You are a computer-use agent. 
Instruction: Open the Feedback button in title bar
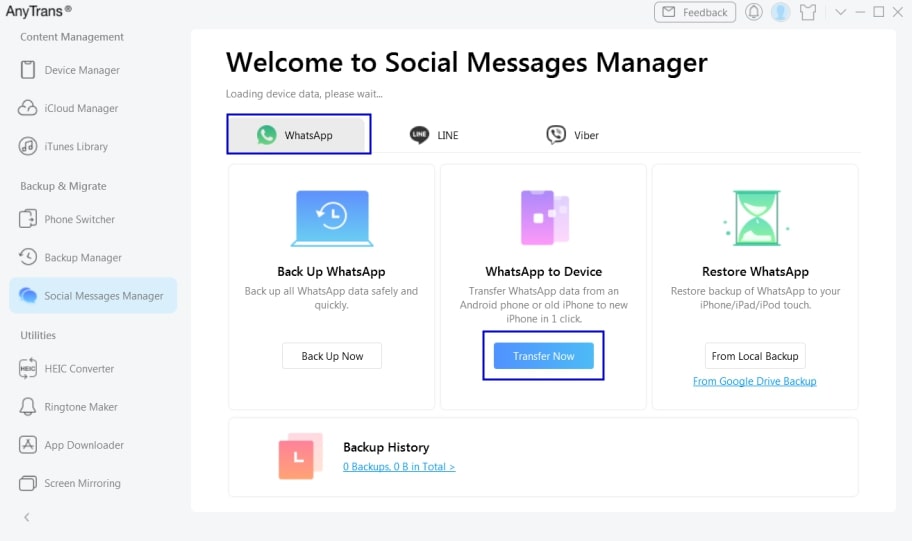click(695, 12)
